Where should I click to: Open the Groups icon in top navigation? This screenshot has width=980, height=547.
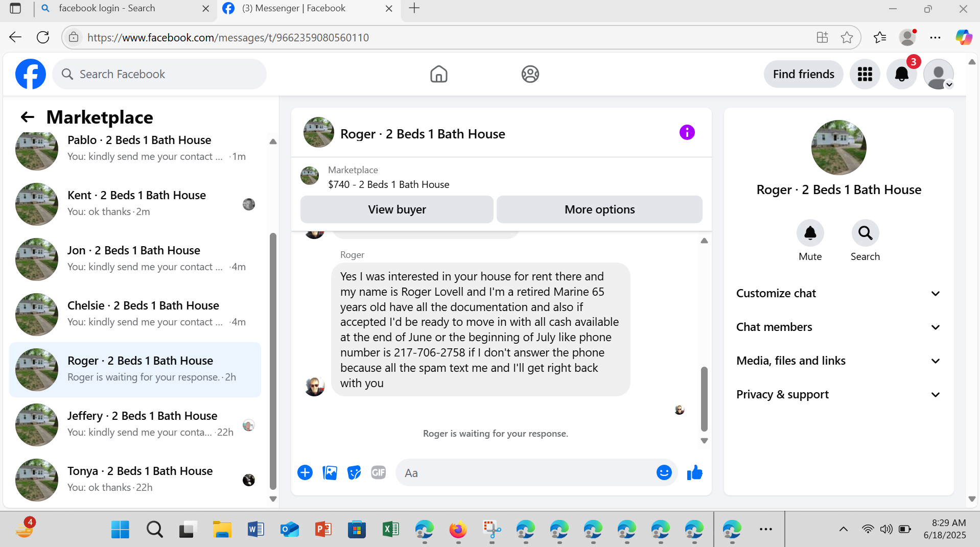pos(530,74)
